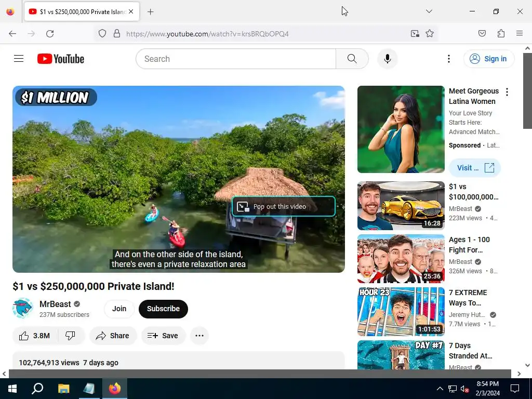Open MrBeast channel avatar
Image resolution: width=532 pixels, height=399 pixels.
[23, 309]
